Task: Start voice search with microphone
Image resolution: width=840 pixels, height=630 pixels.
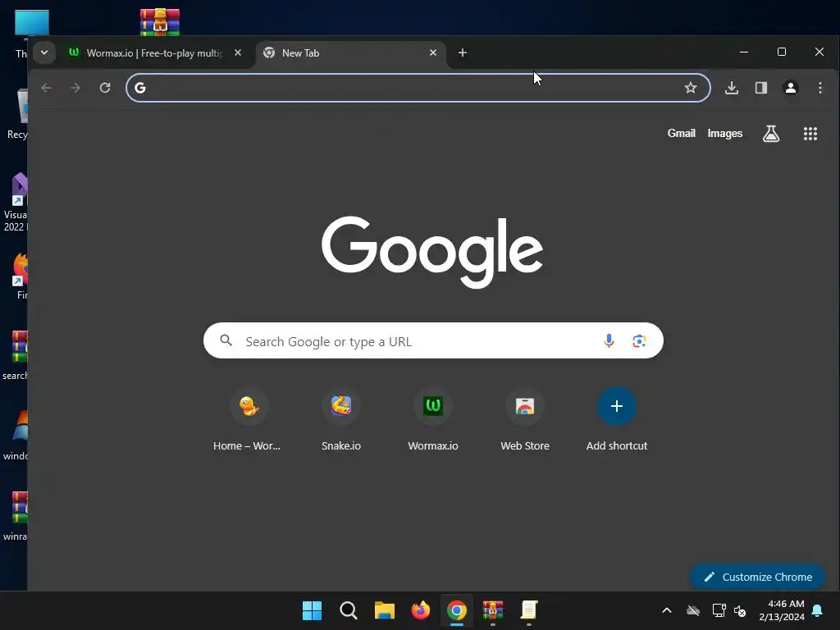Action: 609,340
